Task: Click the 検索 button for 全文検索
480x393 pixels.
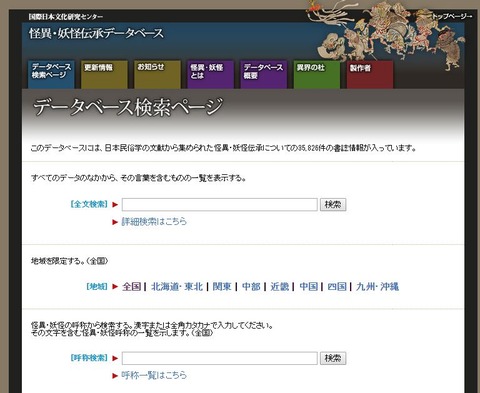Action: tap(333, 204)
